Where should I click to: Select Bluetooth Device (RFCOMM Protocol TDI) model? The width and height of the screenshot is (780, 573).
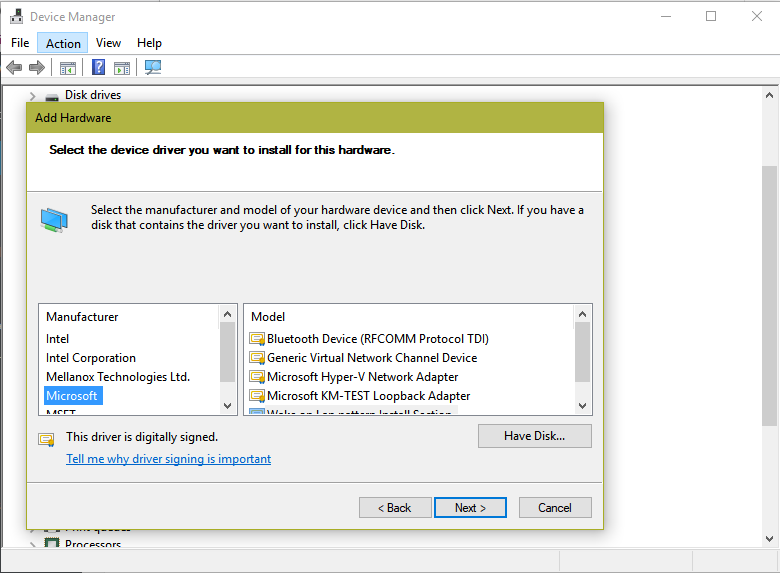tap(378, 339)
